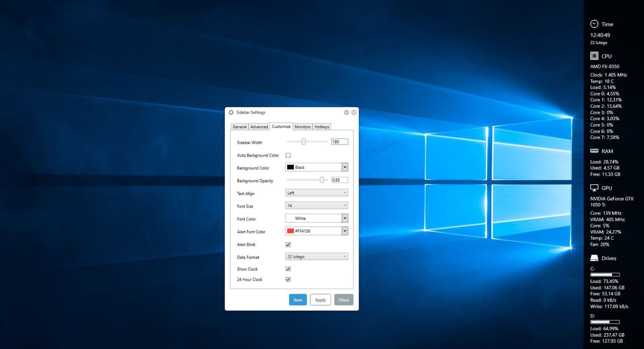Image resolution: width=644 pixels, height=349 pixels.
Task: Enable the Auto Background Color checkbox
Action: [x=288, y=155]
